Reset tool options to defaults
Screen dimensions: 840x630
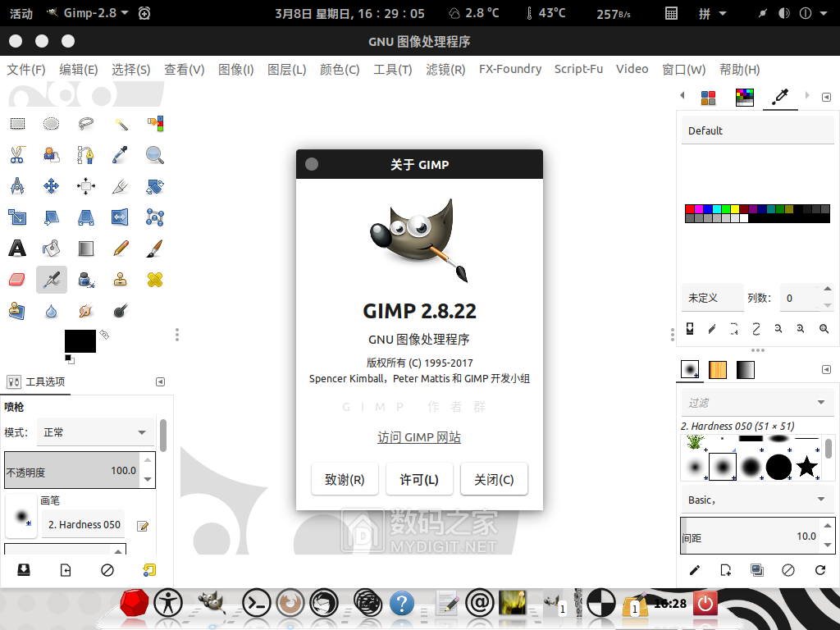coord(149,571)
